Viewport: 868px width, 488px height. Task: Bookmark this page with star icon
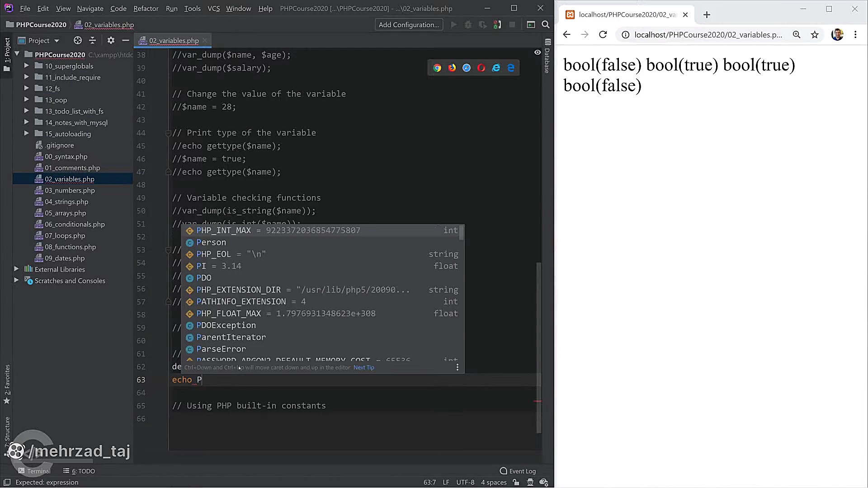[815, 34]
